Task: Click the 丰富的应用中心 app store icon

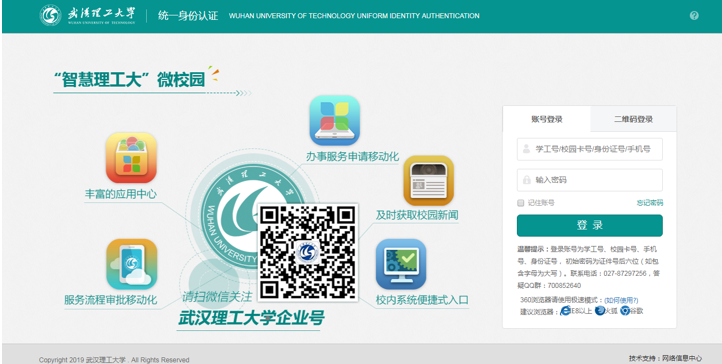Action: [131, 158]
